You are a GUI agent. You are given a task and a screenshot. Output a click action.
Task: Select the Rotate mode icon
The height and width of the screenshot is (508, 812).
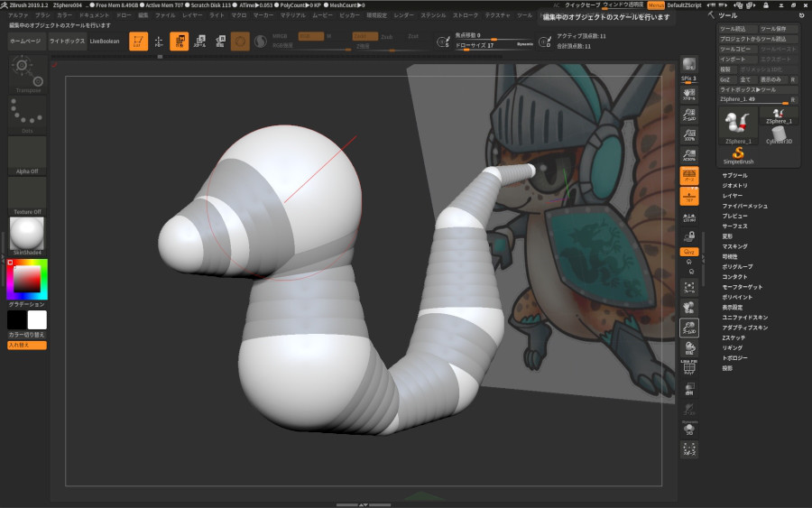point(220,42)
